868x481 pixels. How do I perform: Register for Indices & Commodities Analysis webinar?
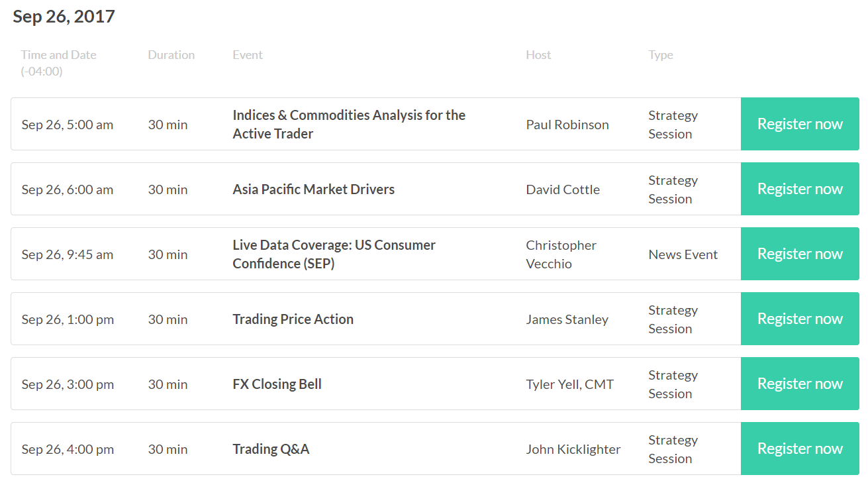[x=800, y=124]
